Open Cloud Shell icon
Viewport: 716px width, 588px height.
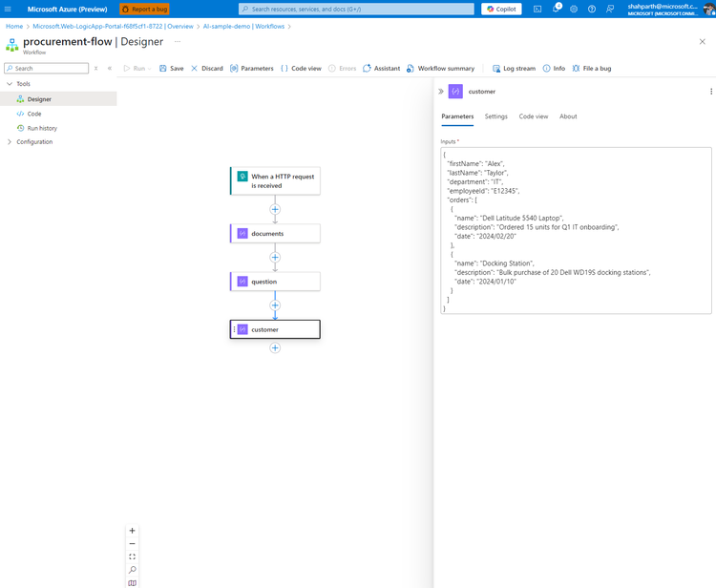click(537, 10)
